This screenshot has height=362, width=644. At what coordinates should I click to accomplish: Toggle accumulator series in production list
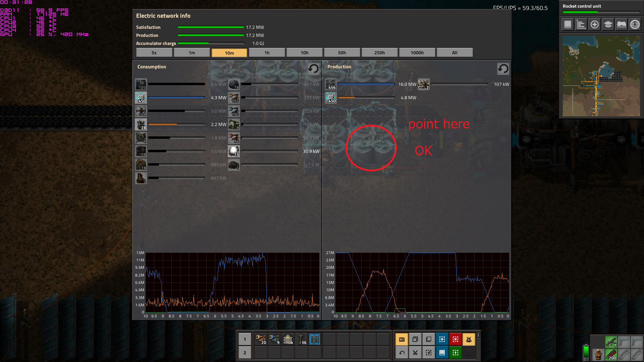tap(331, 98)
